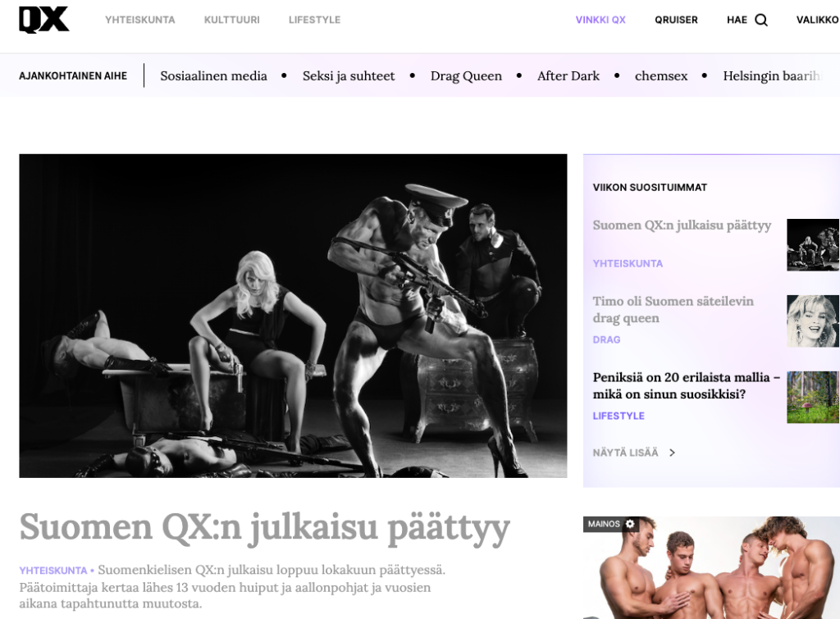Image resolution: width=840 pixels, height=619 pixels.
Task: Open Timo oli Suomen säteilevin article thumbnail
Action: [812, 321]
